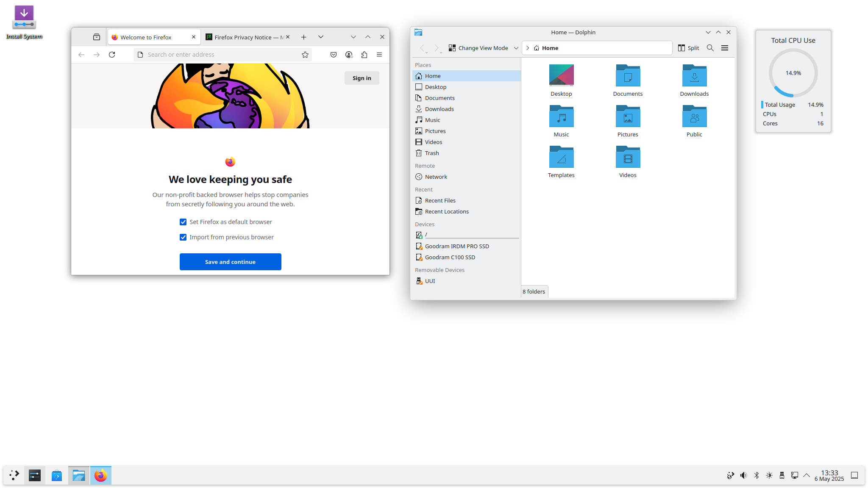The width and height of the screenshot is (868, 488).
Task: Open Firefox hamburger application menu
Action: (379, 55)
